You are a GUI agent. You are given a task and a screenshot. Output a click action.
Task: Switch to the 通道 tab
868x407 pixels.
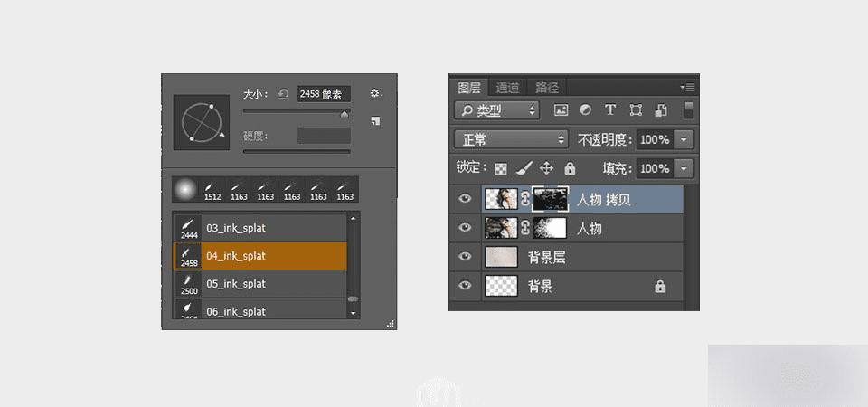coord(507,88)
